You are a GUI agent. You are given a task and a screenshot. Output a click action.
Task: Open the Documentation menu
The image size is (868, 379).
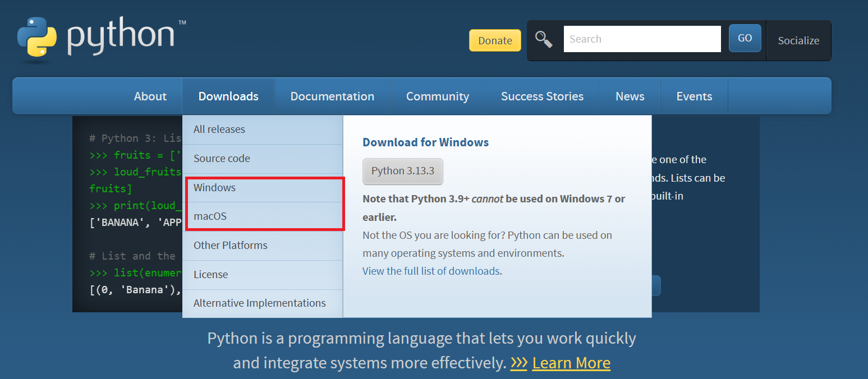click(x=332, y=96)
